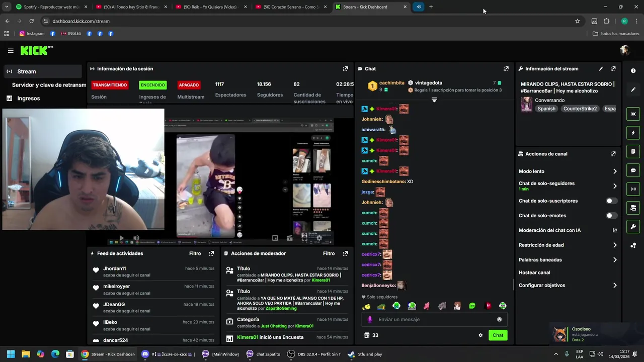Open the Acciones de moderador Filtro
Image resolution: width=644 pixels, height=362 pixels.
[329, 253]
